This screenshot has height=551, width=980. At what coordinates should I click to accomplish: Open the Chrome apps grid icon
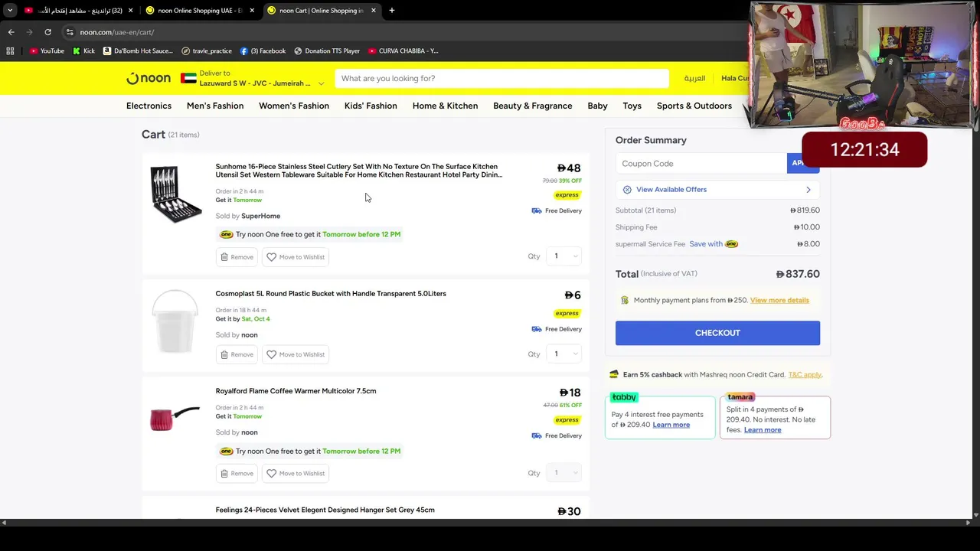point(10,51)
